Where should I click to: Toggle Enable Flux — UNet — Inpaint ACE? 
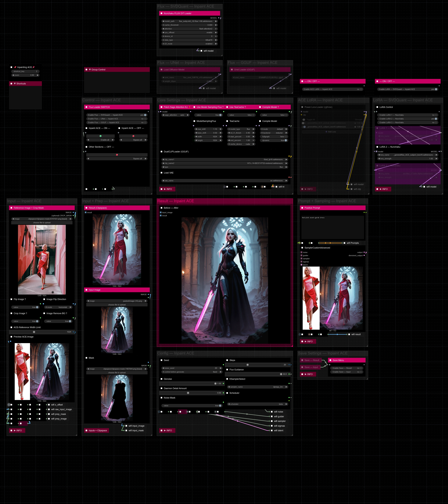pos(145,119)
